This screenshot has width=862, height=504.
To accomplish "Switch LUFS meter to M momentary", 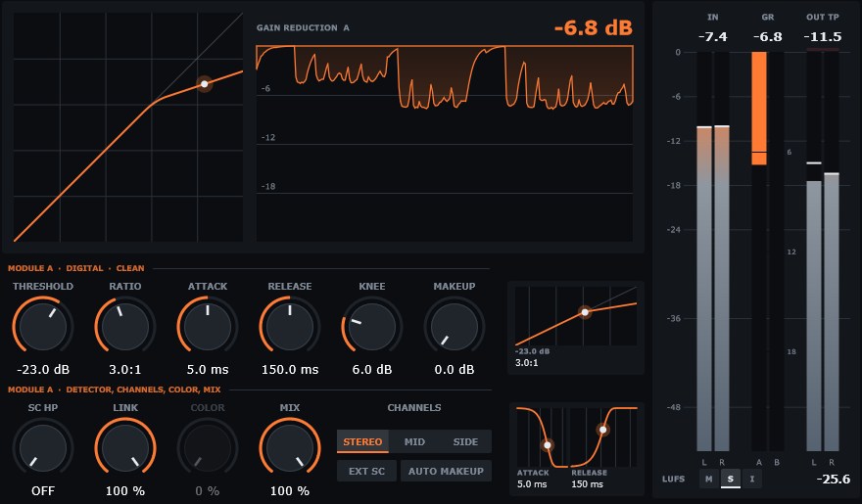I will [x=708, y=479].
